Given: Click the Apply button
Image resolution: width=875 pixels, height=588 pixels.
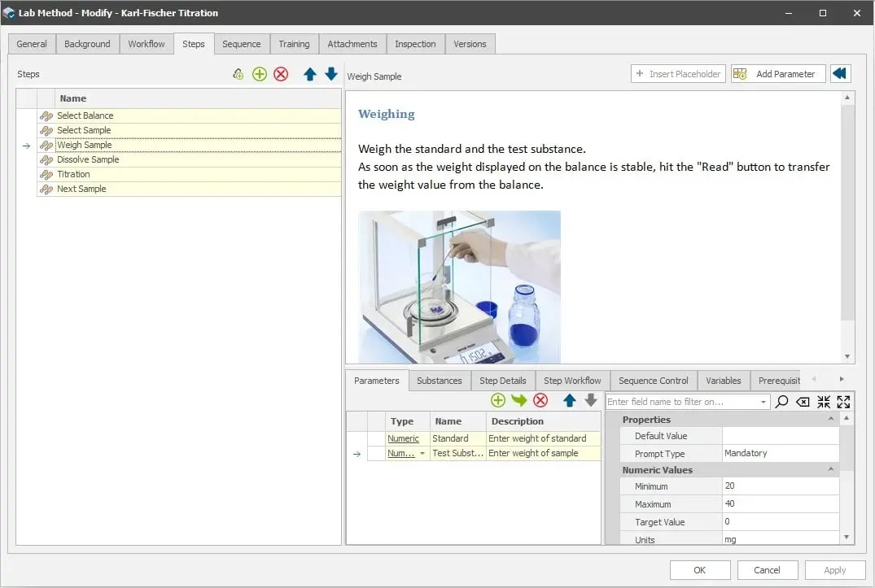Looking at the screenshot, I should point(835,570).
